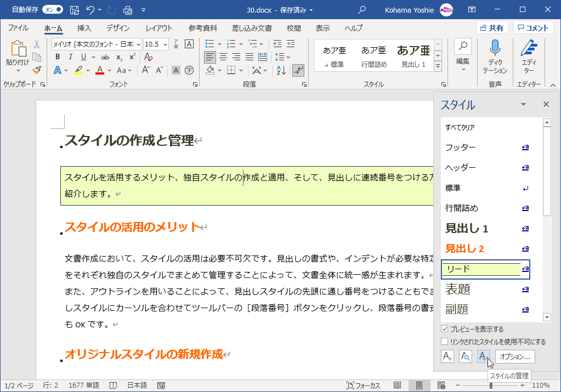Image resolution: width=561 pixels, height=392 pixels.
Task: Open the 校閲 ribbon tab
Action: click(293, 28)
